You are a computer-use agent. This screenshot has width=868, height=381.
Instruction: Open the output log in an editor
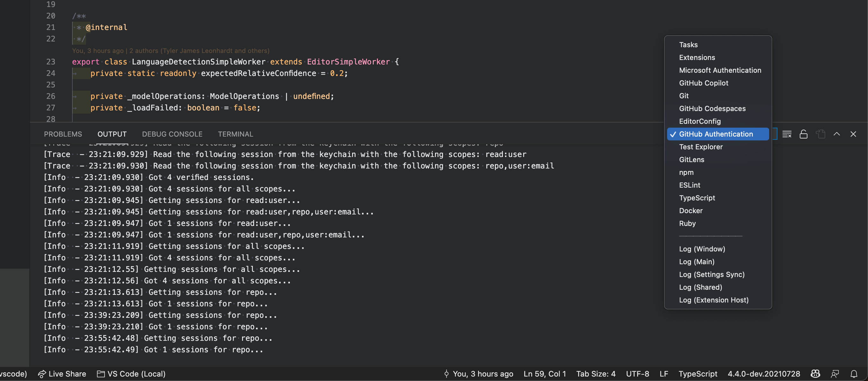(821, 134)
